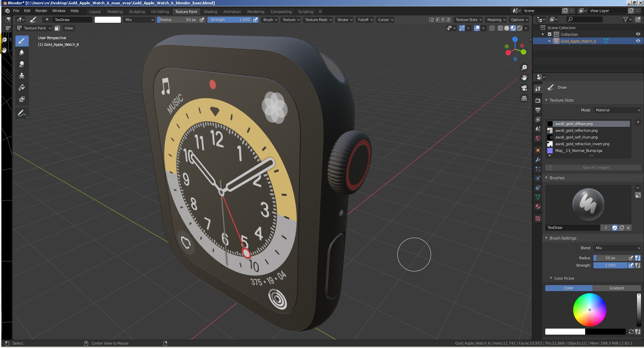Select rendered viewport shading mode
Viewport: 644px width, 348px height.
coord(519,28)
